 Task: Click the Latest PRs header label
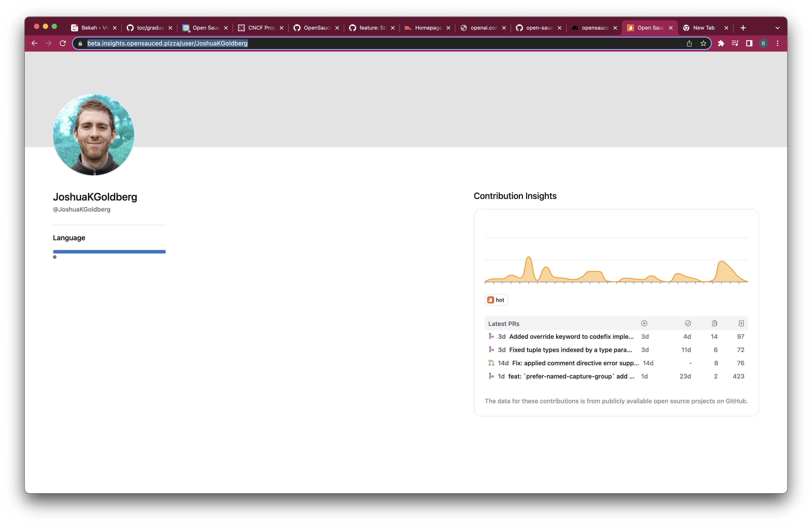point(504,324)
